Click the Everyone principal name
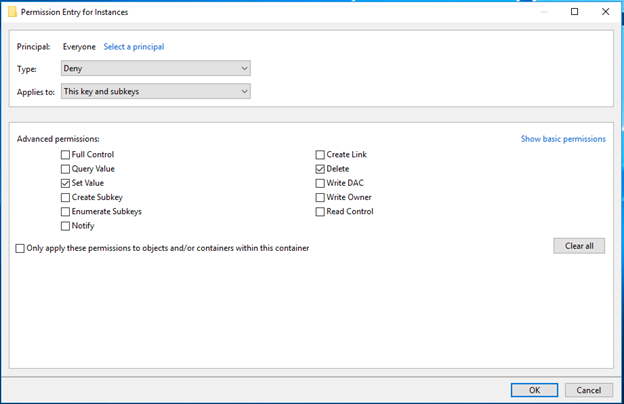This screenshot has width=624, height=404. [x=79, y=47]
